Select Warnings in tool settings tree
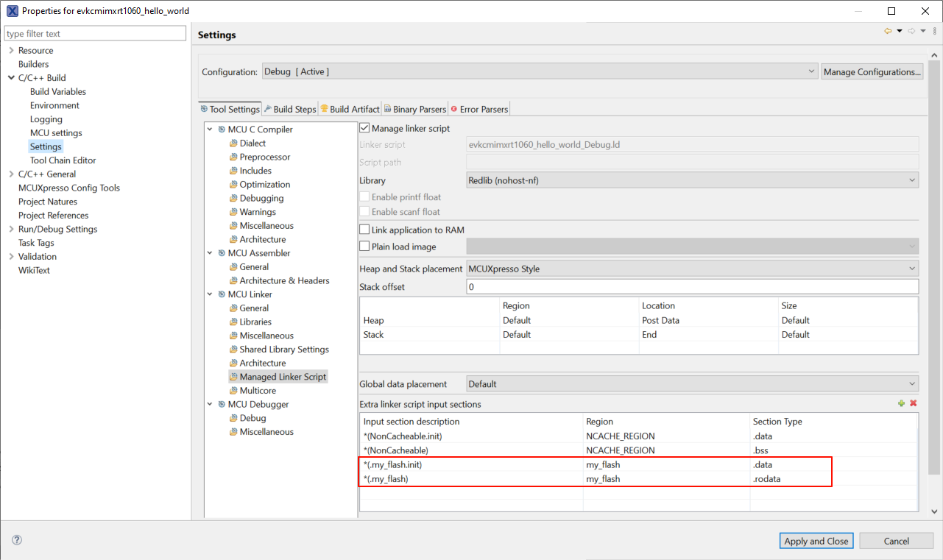Screen dimensions: 943x560 point(257,212)
